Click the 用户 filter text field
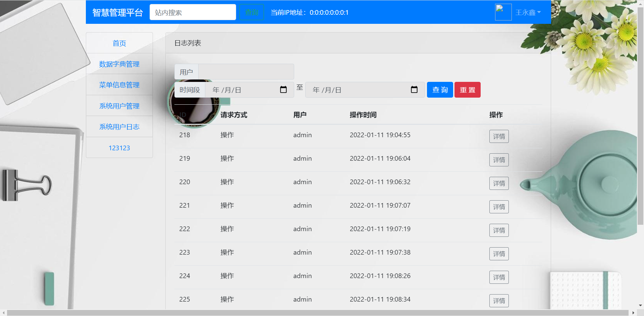This screenshot has height=316, width=644. coord(246,72)
